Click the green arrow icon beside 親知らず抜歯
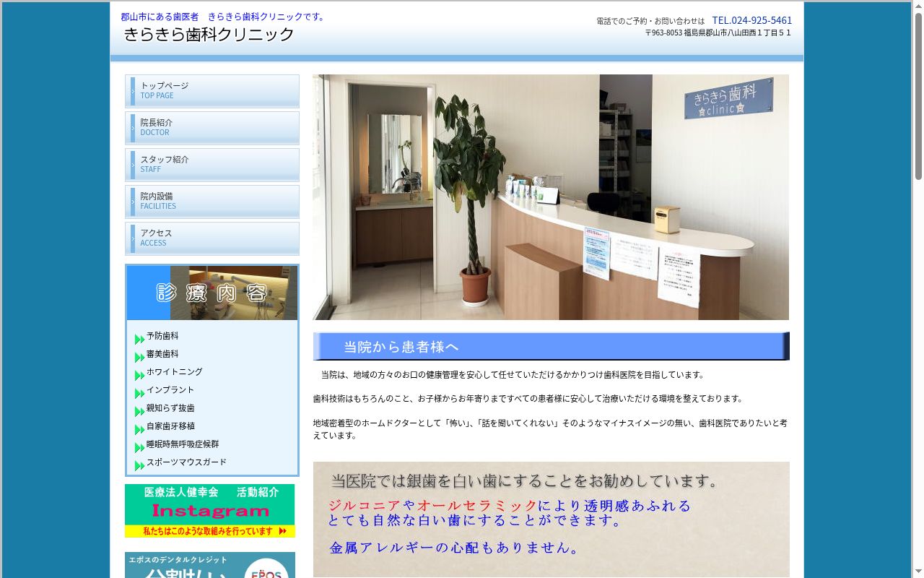 tap(139, 412)
